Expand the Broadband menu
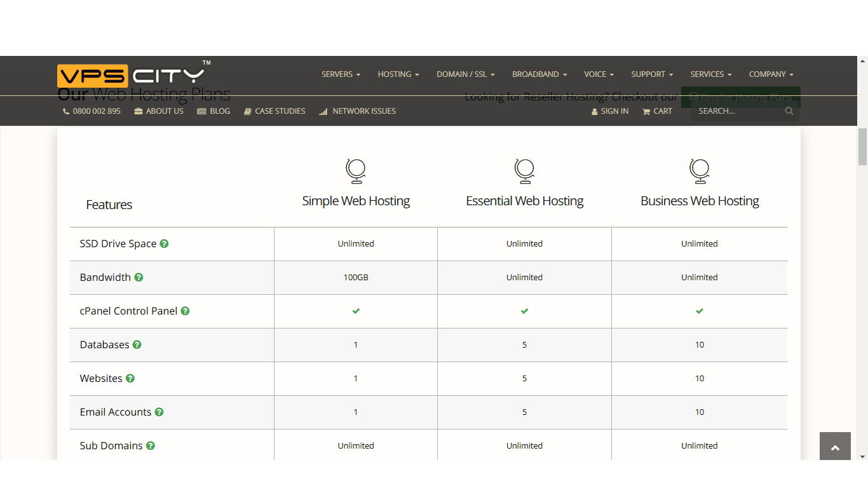 539,74
